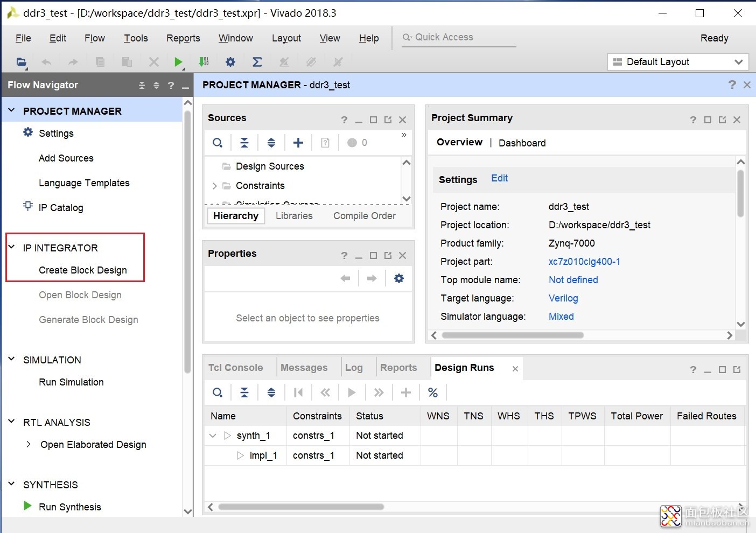
Task: Click Design Runs horizontal scrollbar
Action: pos(301,507)
